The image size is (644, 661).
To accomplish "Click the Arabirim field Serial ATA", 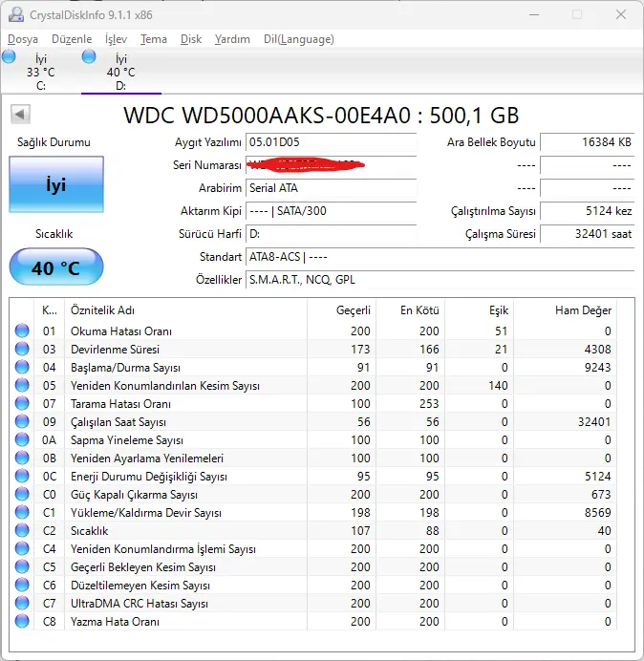I will click(331, 188).
